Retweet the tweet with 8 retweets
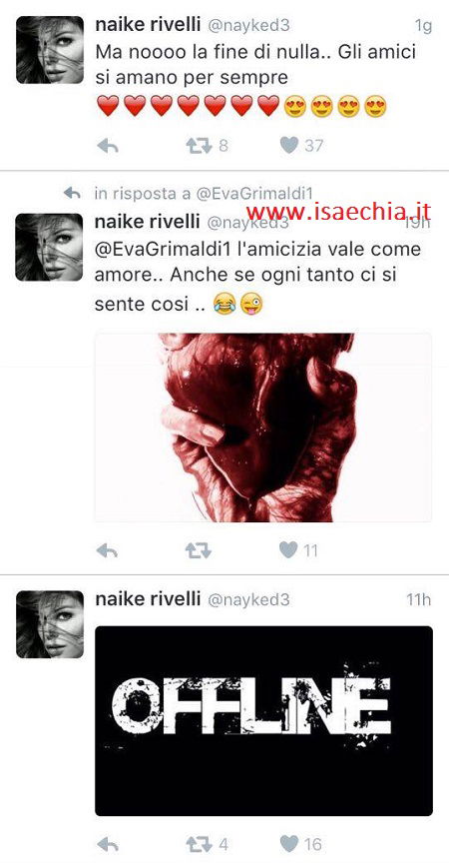 tap(199, 146)
